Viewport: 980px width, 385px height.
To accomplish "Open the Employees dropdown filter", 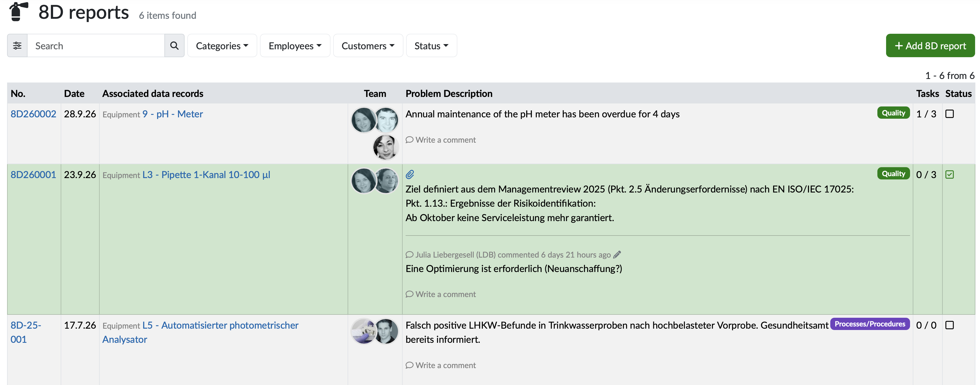I will pos(295,46).
